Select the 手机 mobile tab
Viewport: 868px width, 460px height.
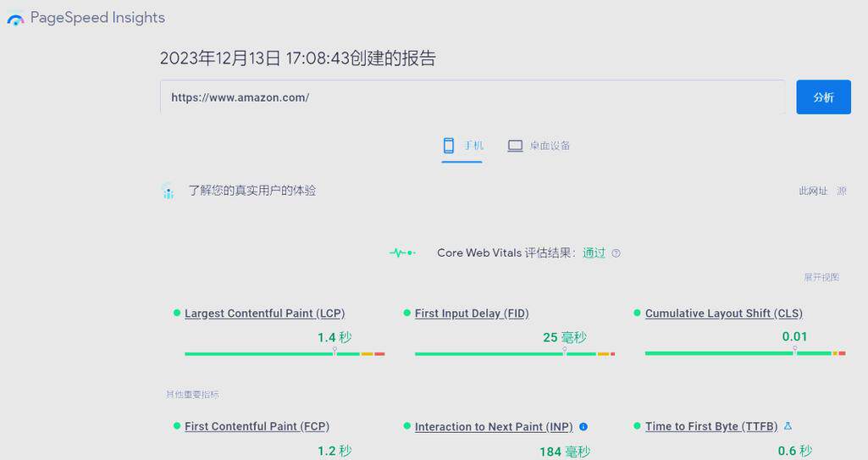[x=462, y=147]
